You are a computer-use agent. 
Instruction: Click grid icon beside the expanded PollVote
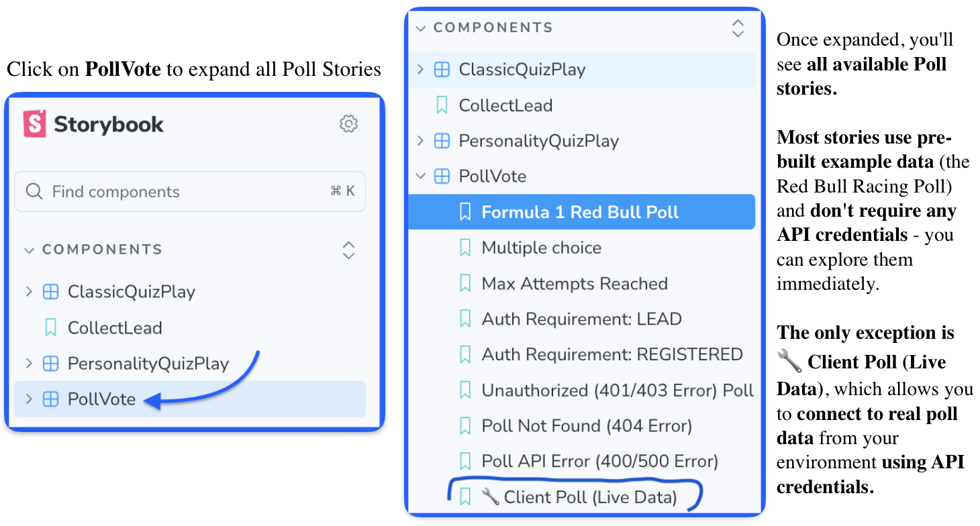click(442, 177)
